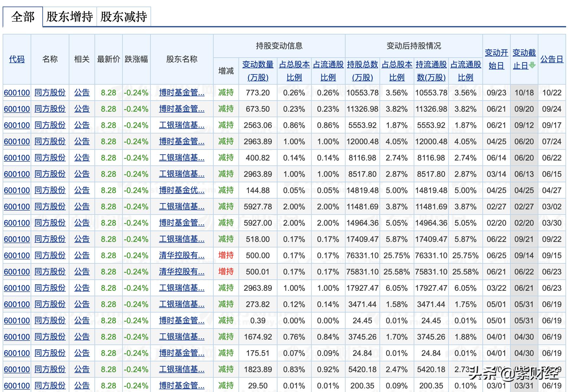Viewport: 570px width, 392px height.
Task: Switch to the 股东减持 tab
Action: 124,16
